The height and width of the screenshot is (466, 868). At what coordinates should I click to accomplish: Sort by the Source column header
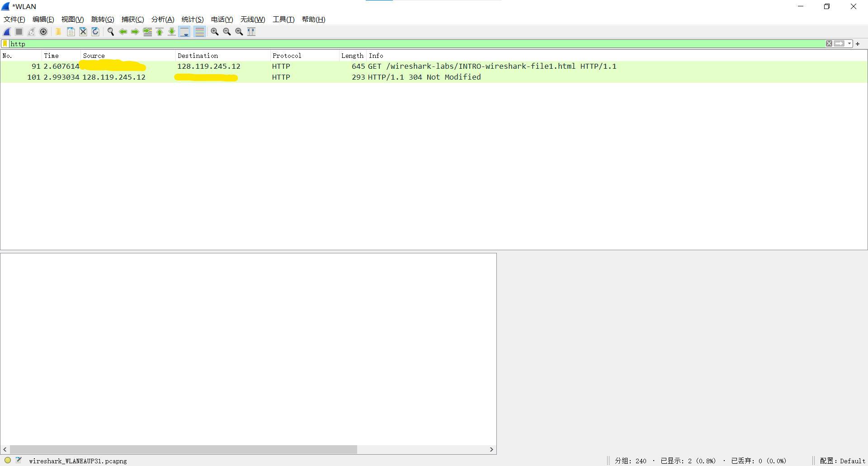[128, 56]
